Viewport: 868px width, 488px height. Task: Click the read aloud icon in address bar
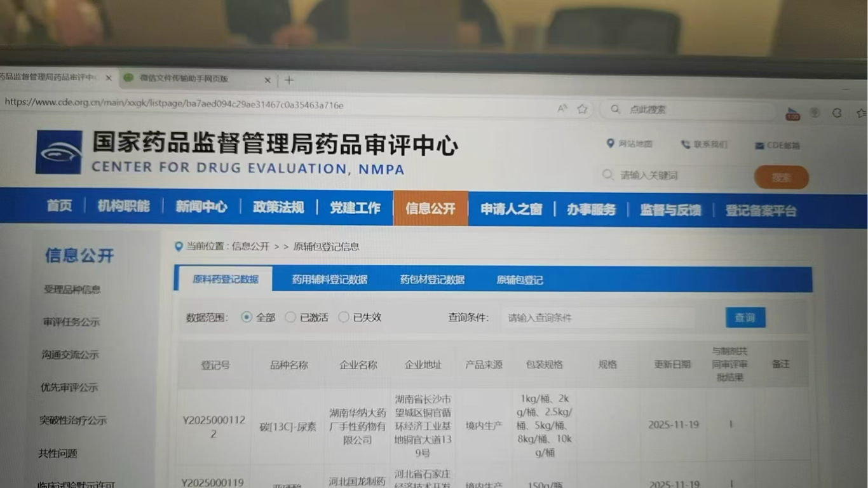coord(562,109)
